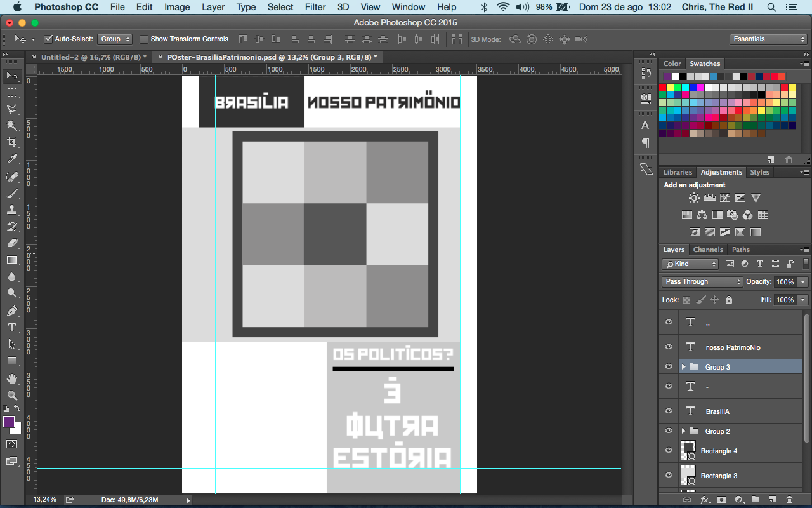Toggle the lock all layer button
This screenshot has height=508, width=812.
point(728,300)
